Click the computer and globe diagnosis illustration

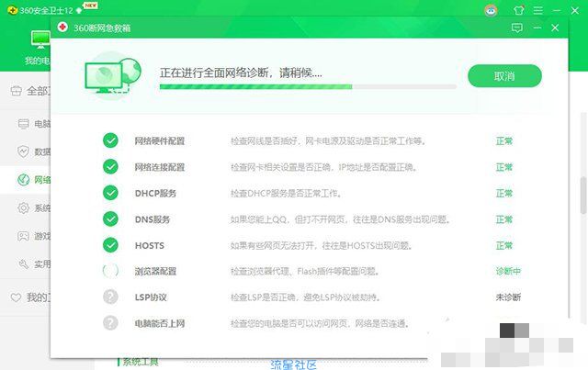click(x=113, y=75)
